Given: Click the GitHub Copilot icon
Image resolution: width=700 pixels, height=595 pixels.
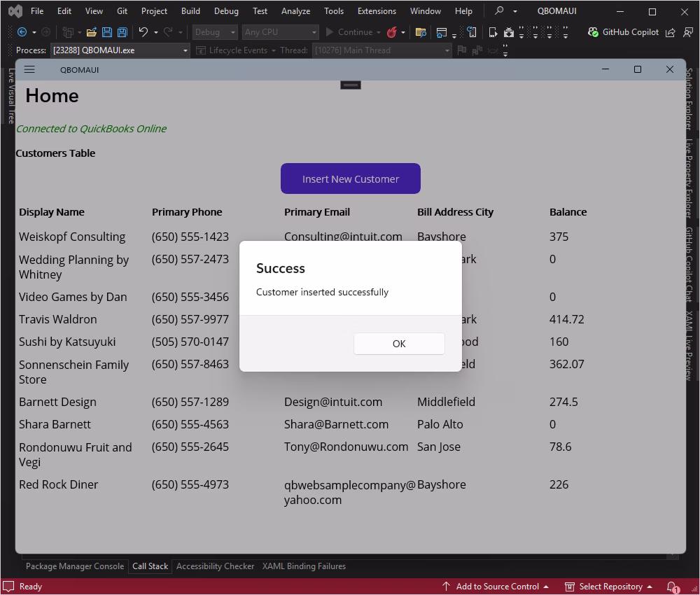Looking at the screenshot, I should tap(593, 32).
